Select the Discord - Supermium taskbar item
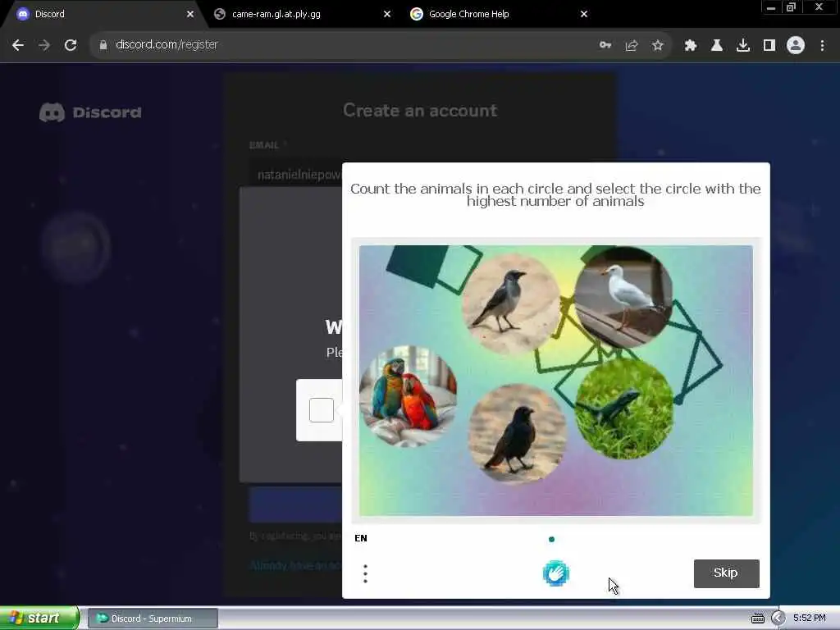The width and height of the screenshot is (840, 630). (153, 619)
